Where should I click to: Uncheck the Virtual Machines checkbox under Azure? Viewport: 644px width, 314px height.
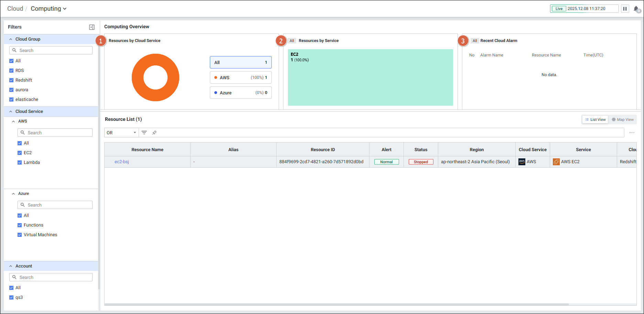pos(20,235)
